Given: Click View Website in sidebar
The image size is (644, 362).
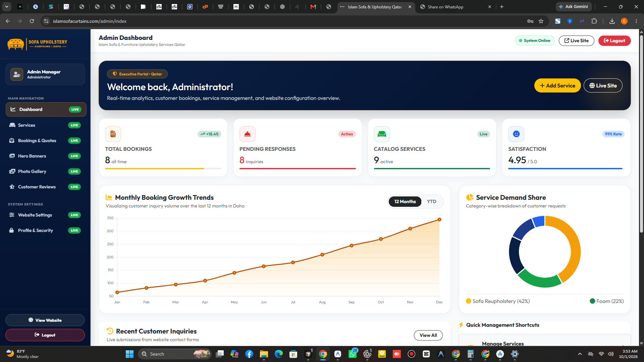Looking at the screenshot, I should (x=45, y=320).
